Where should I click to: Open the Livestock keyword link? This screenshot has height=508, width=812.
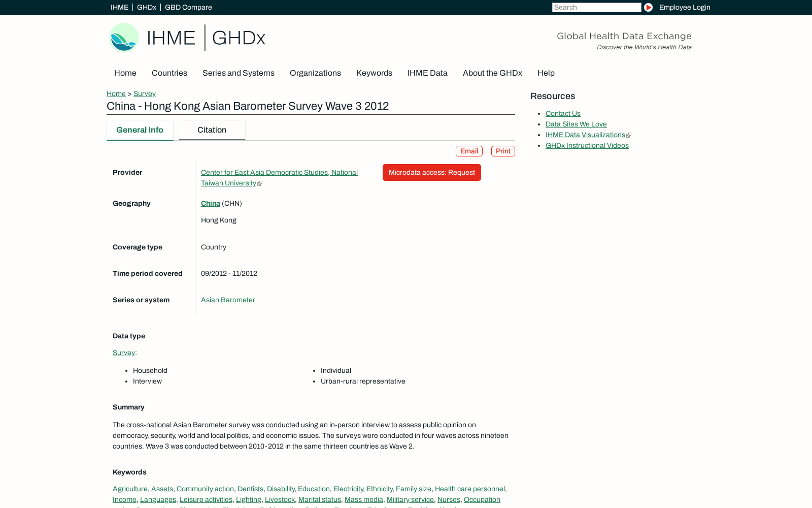coord(280,499)
